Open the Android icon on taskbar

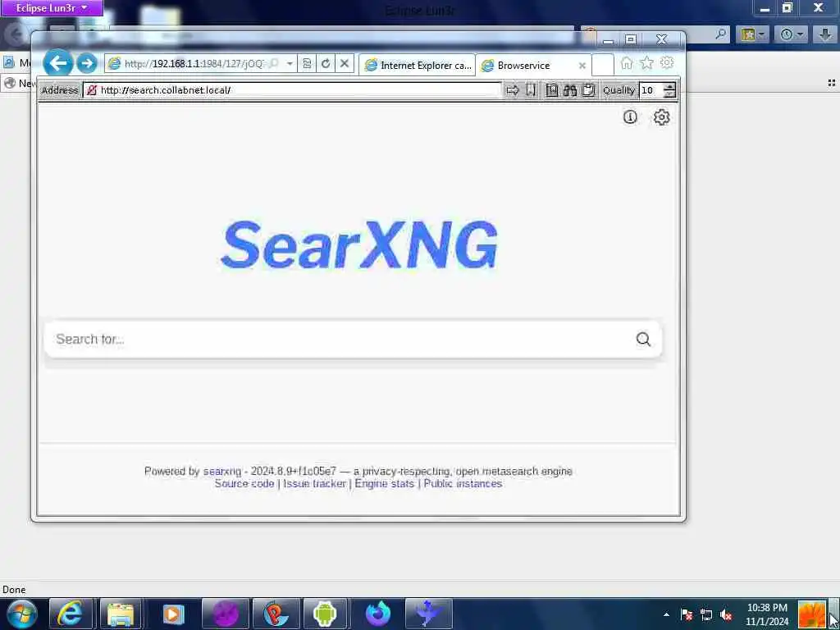coord(325,614)
